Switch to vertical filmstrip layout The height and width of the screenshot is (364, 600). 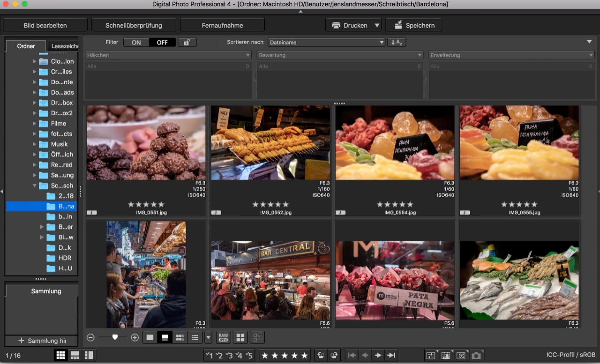pos(89,355)
